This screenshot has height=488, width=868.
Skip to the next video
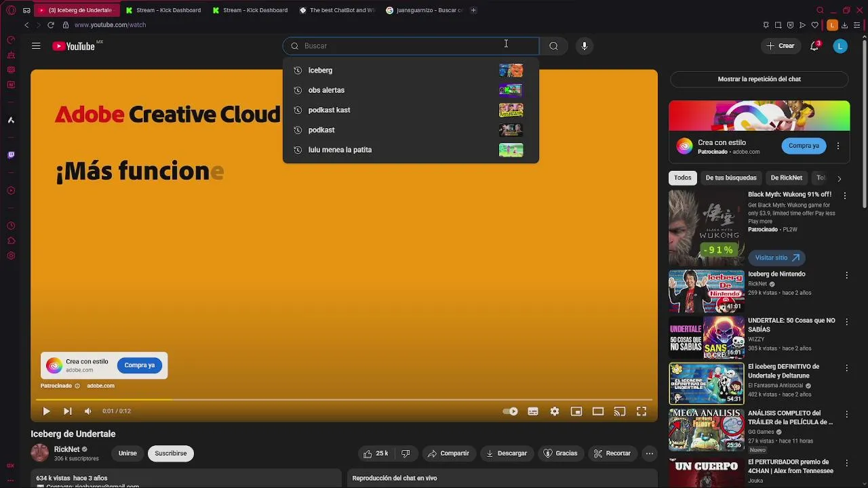(67, 411)
